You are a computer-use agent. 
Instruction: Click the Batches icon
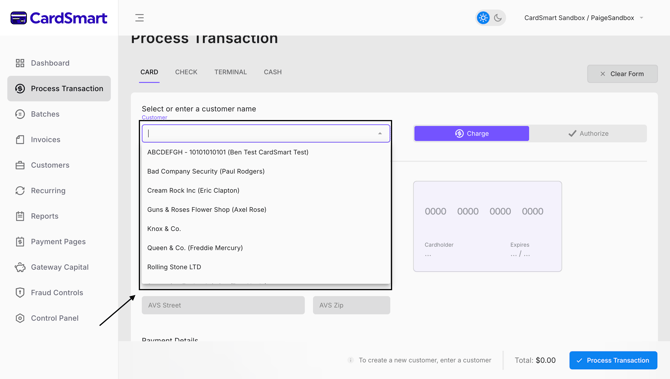tap(20, 114)
